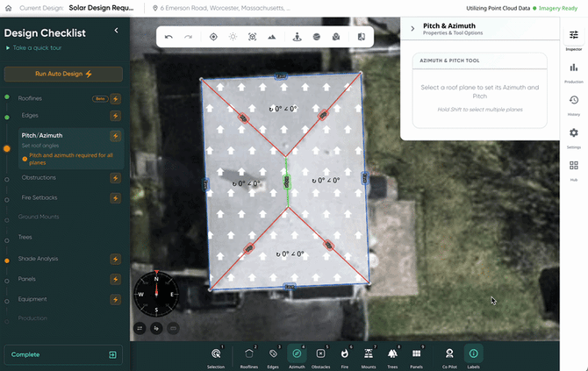Click the recenter target icon

[213, 37]
